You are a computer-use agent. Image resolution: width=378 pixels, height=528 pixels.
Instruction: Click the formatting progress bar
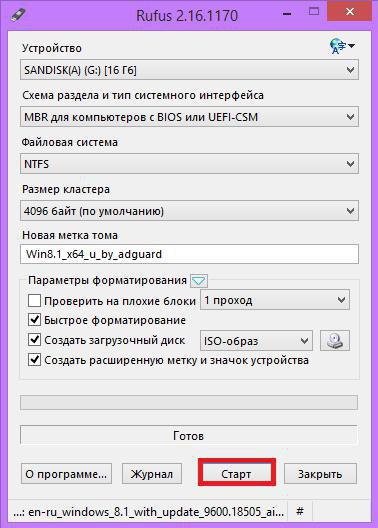tap(189, 402)
